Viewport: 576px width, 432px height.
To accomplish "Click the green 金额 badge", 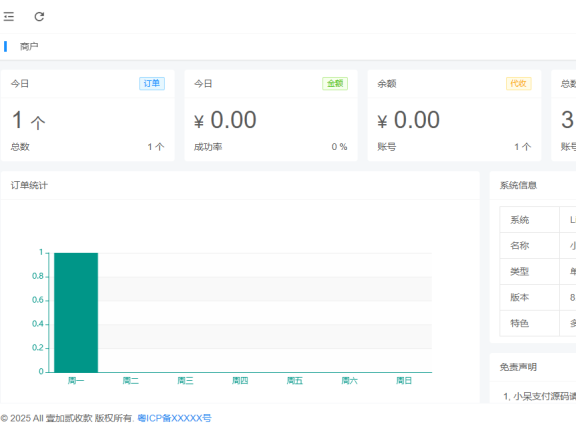I will click(335, 83).
